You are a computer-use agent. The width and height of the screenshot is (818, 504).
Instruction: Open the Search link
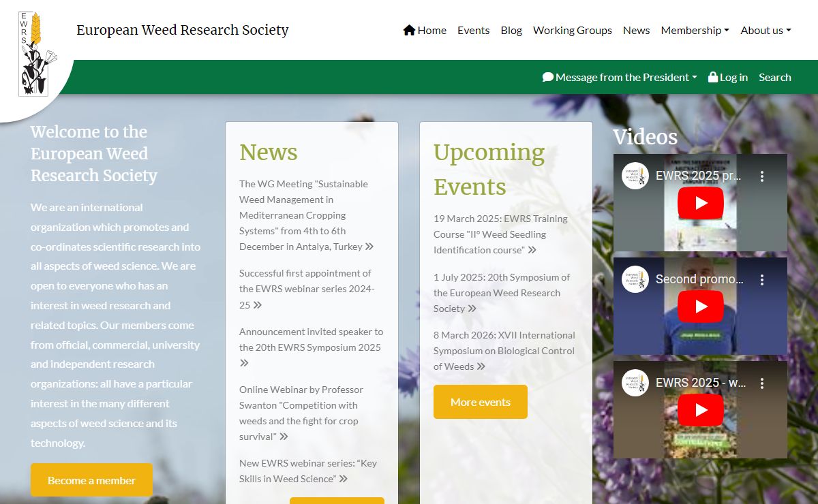tap(775, 77)
